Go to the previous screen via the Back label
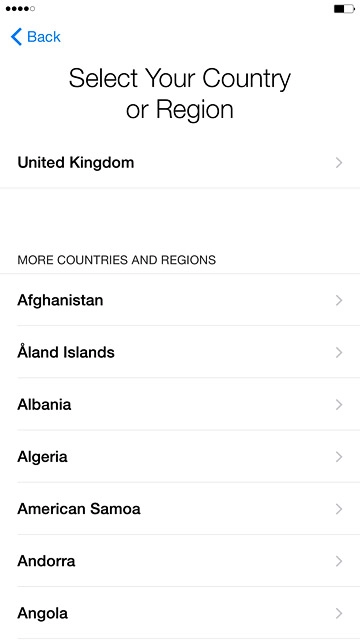Screen dimensions: 360x640 44,37
